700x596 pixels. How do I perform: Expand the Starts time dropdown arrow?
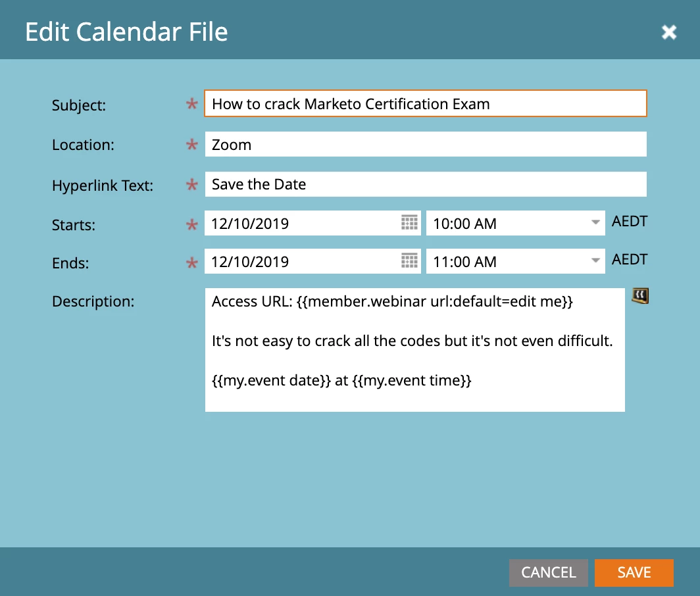click(595, 222)
